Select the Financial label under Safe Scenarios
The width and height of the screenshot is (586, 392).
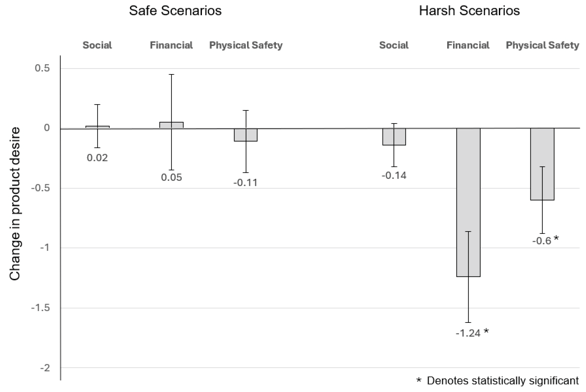171,45
